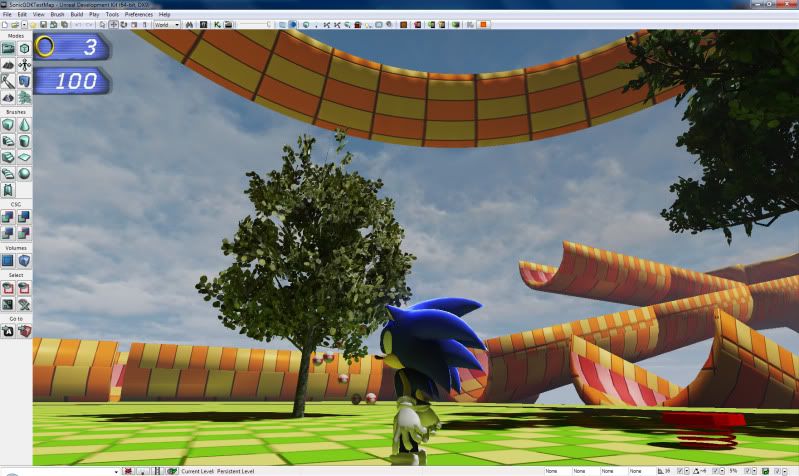The height and width of the screenshot is (476, 799).
Task: Create a Cone builder brush
Action: pyautogui.click(x=24, y=125)
